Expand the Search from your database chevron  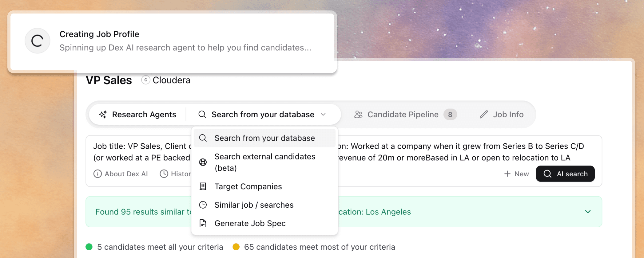[323, 115]
